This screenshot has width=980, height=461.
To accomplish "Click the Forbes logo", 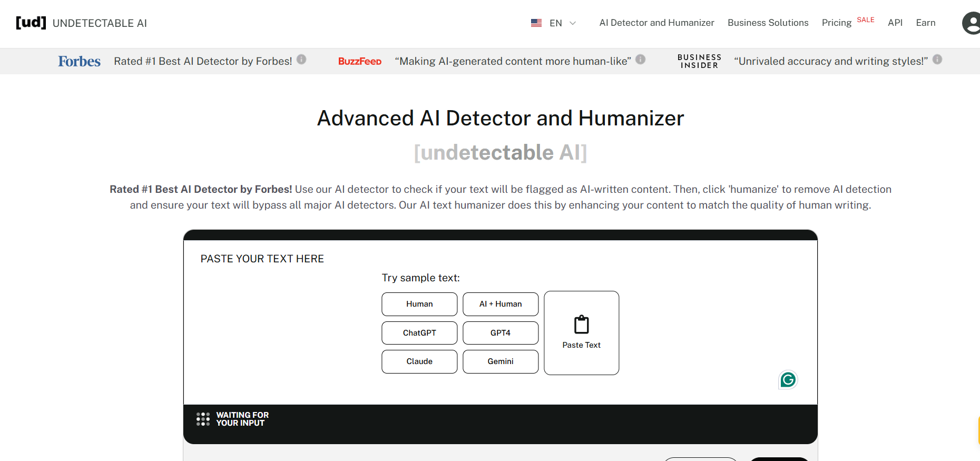I will pos(79,61).
